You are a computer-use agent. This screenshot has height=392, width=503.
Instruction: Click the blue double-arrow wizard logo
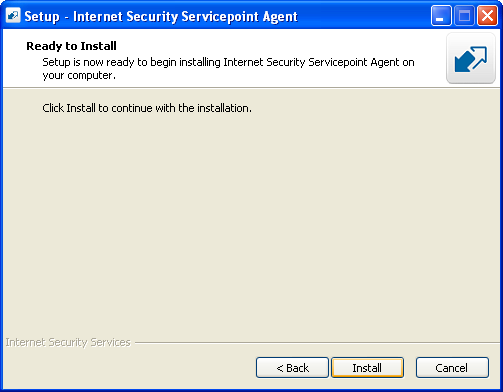pyautogui.click(x=471, y=59)
